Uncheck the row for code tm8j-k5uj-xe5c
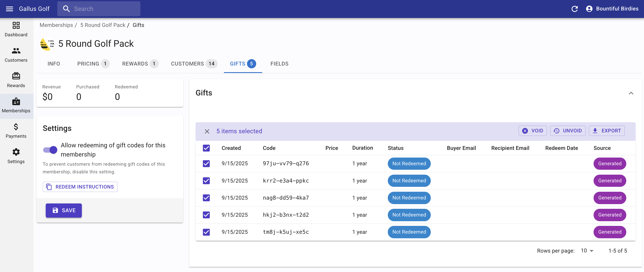Screen dimensions: 644x272 coord(206,232)
